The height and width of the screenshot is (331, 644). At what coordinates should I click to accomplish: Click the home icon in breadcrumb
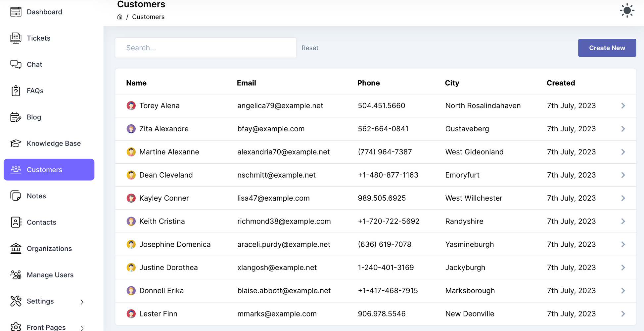pyautogui.click(x=120, y=17)
